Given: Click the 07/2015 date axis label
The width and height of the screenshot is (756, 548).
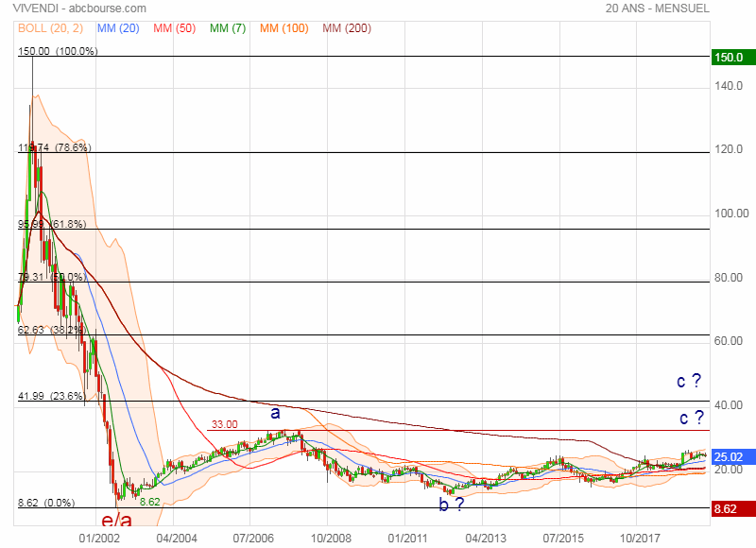Looking at the screenshot, I should click(563, 538).
